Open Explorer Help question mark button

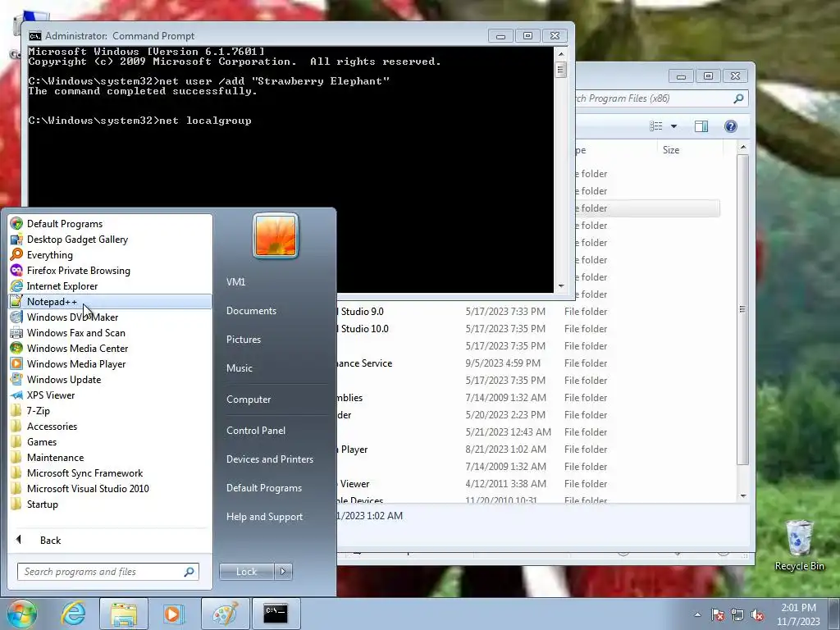731,126
